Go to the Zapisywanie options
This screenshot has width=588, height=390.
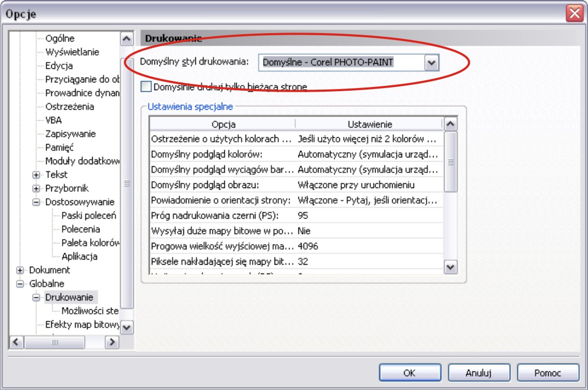[70, 134]
